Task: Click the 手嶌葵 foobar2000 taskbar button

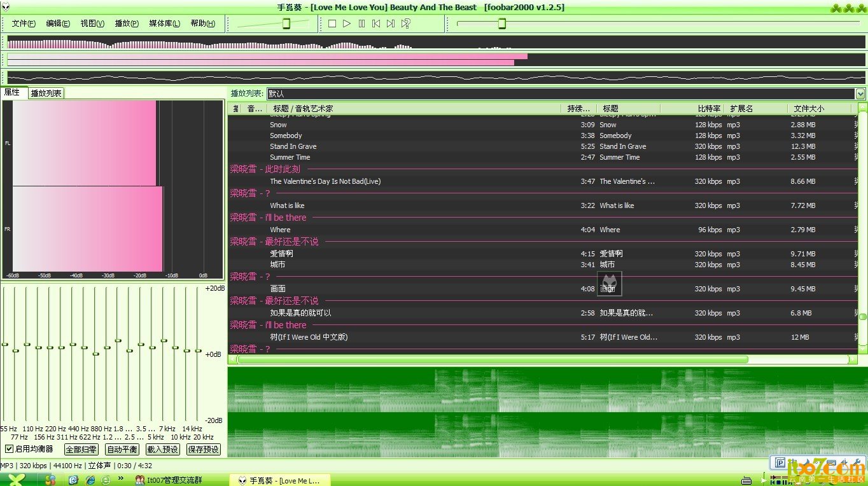Action: pos(279,480)
